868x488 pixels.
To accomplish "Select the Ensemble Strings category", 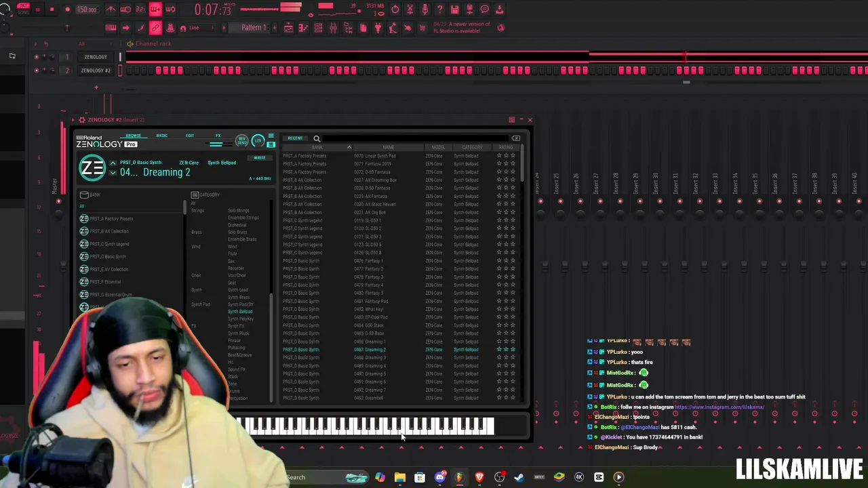I will (243, 218).
